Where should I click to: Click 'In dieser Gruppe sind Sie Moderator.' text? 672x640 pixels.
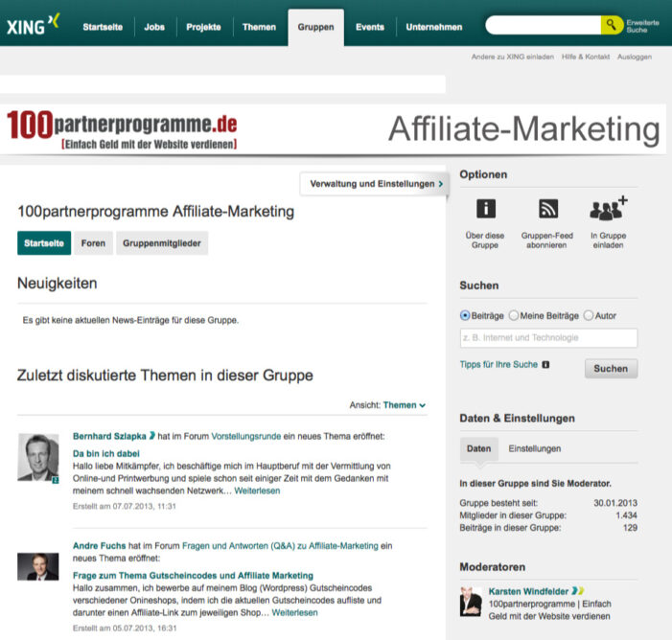point(535,483)
